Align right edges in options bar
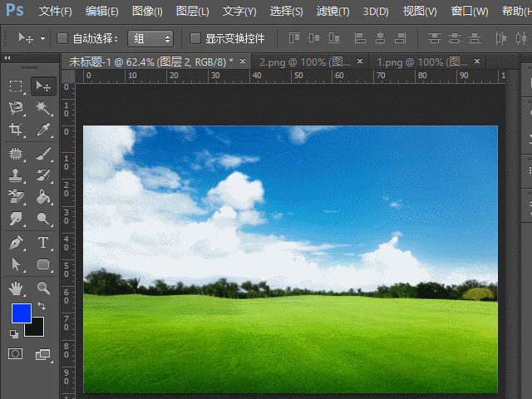This screenshot has width=532, height=399. (401, 38)
